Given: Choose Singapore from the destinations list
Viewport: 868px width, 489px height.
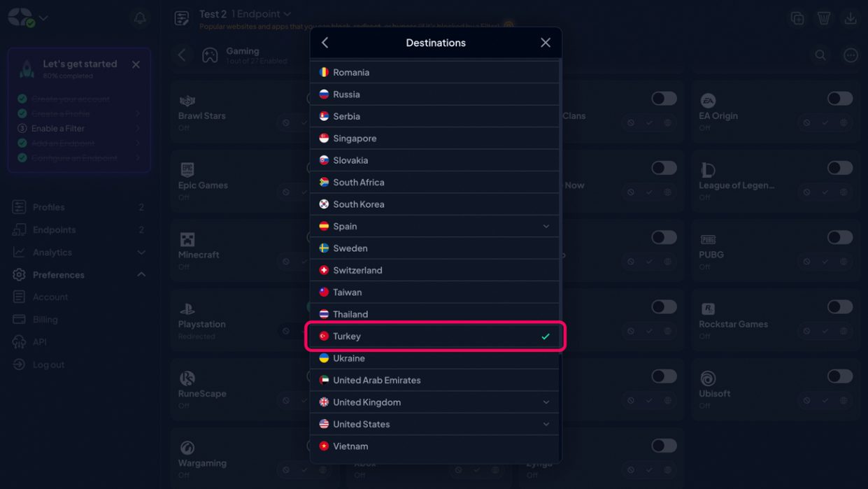Looking at the screenshot, I should pyautogui.click(x=434, y=139).
